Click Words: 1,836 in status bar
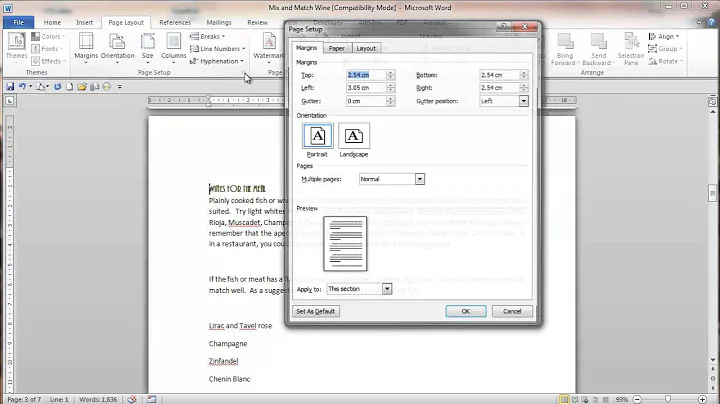 [x=98, y=399]
